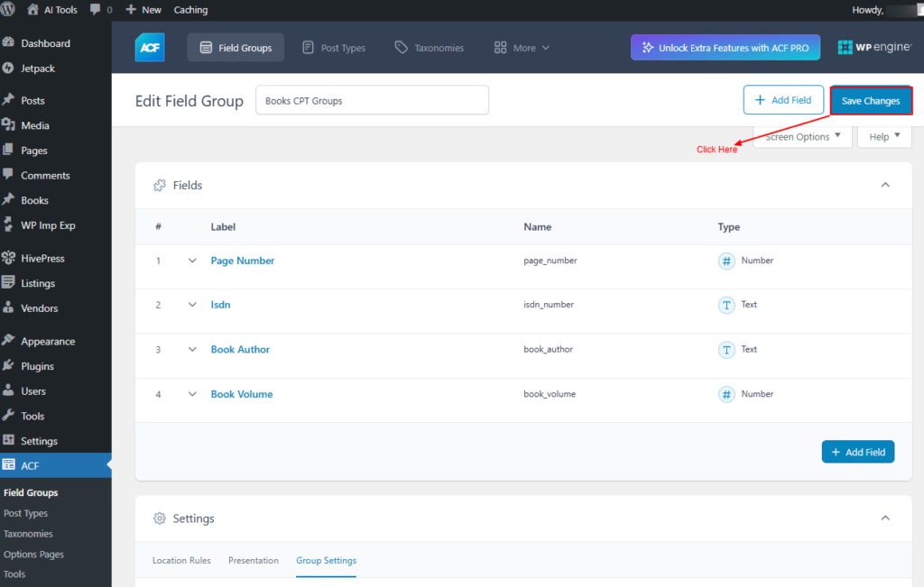Switch to the Location Rules tab
Image resolution: width=924 pixels, height=587 pixels.
[181, 560]
